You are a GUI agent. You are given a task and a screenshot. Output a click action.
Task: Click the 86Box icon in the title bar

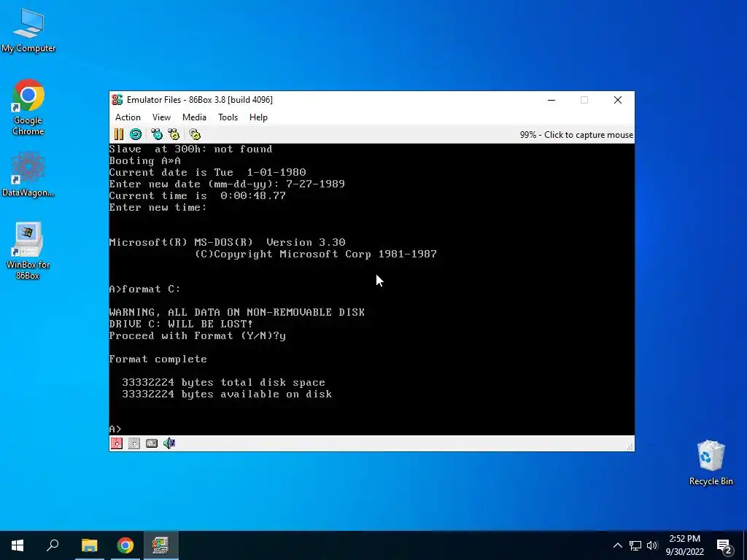pyautogui.click(x=117, y=99)
